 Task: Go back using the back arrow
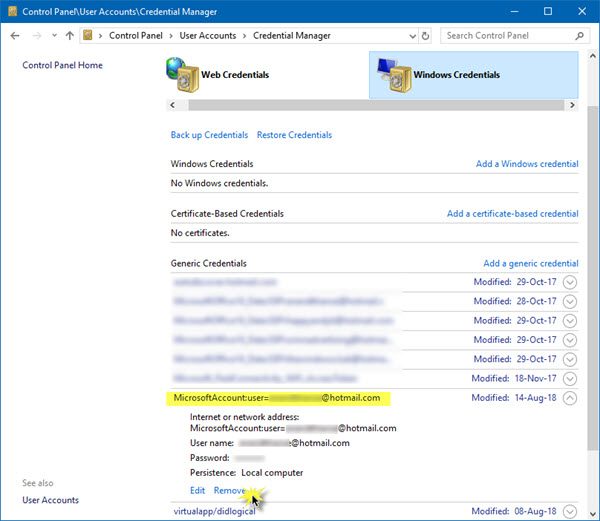point(15,36)
